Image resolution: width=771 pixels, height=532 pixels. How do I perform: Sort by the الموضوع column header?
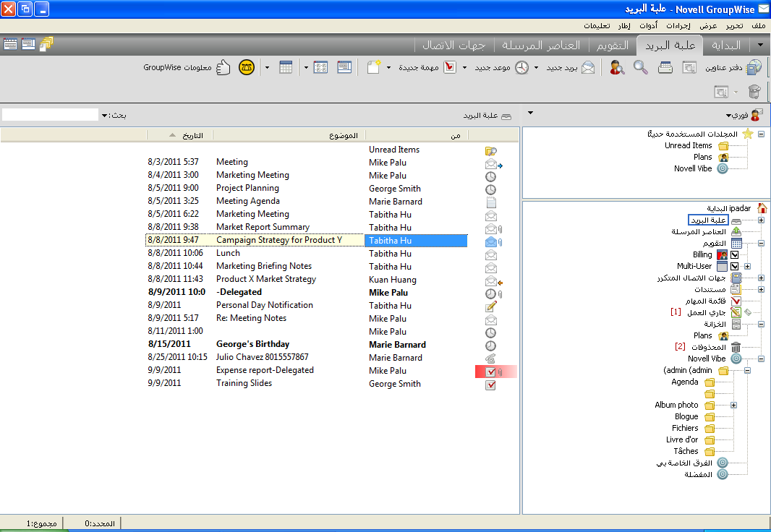(289, 136)
